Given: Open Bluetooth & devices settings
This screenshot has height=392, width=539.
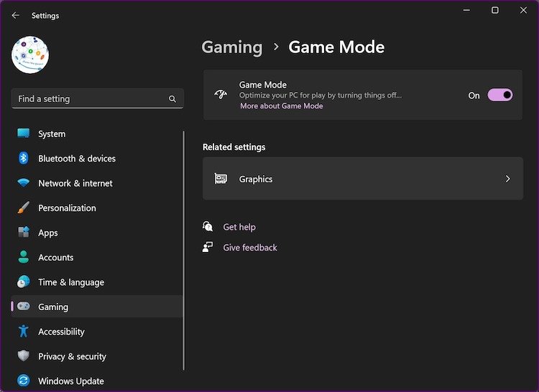Looking at the screenshot, I should pos(77,159).
